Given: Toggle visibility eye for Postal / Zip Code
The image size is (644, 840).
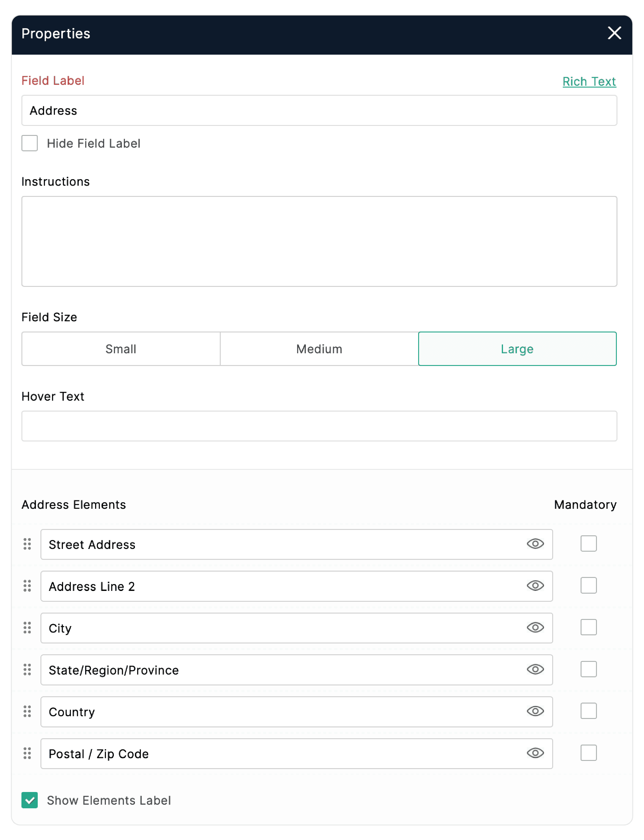Looking at the screenshot, I should (x=535, y=753).
